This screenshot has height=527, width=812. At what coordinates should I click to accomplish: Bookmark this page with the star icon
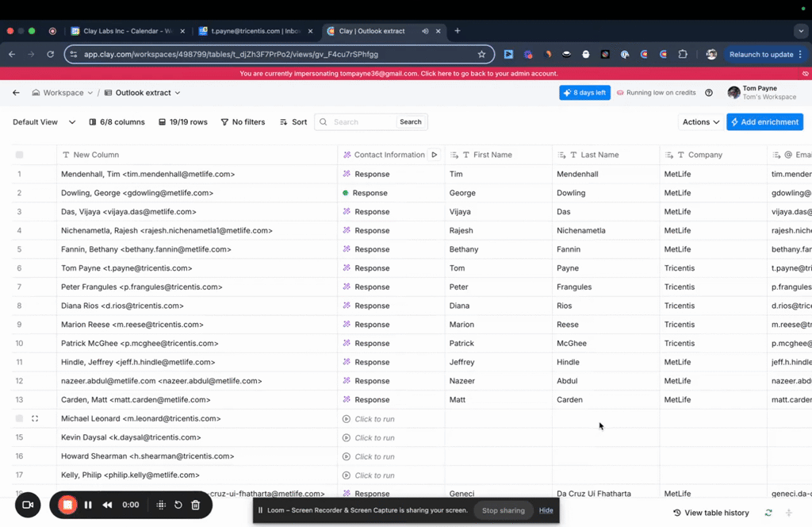click(481, 54)
